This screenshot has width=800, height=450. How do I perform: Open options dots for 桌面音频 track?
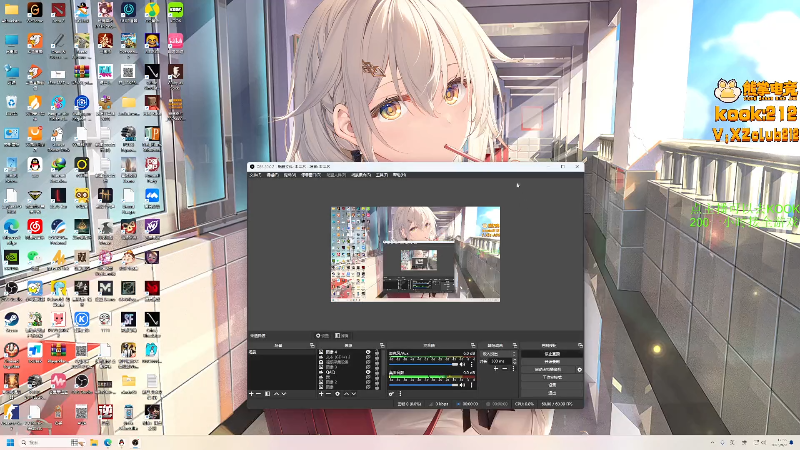coord(471,385)
